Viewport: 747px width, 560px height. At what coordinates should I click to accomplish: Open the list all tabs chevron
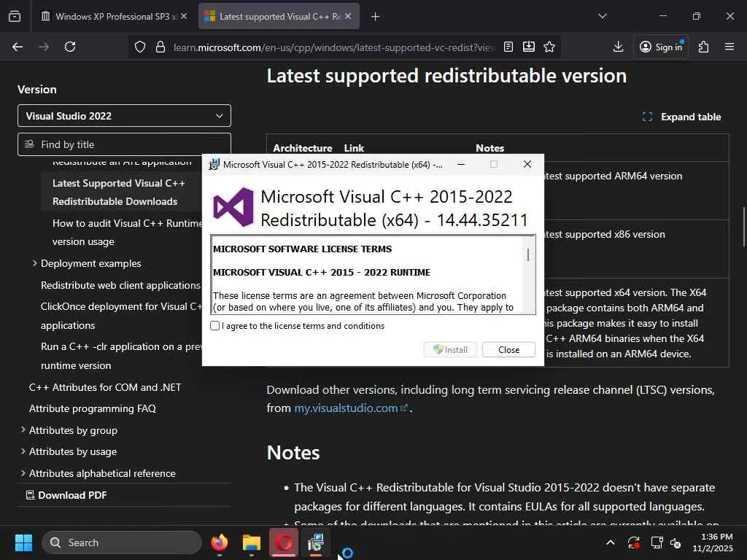[x=603, y=16]
